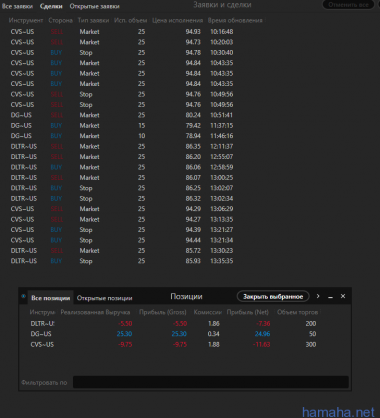380x418 pixels.
Task: Select the DLTR sell trade at 12:55:07
Action: click(122, 157)
